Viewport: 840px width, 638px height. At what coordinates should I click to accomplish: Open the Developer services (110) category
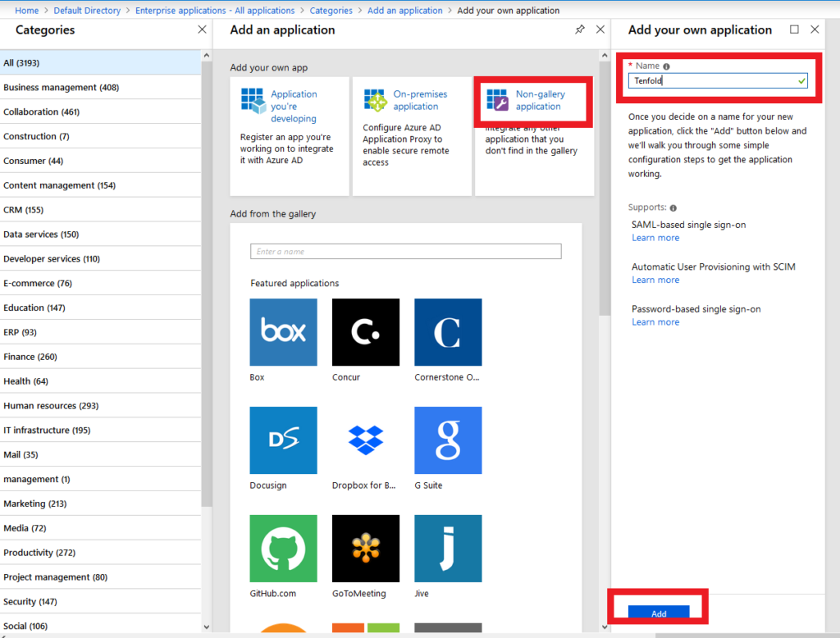(100, 259)
